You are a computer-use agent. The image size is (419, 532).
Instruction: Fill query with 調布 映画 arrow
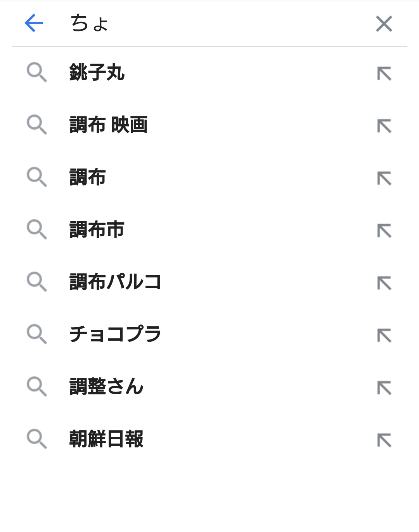[384, 126]
